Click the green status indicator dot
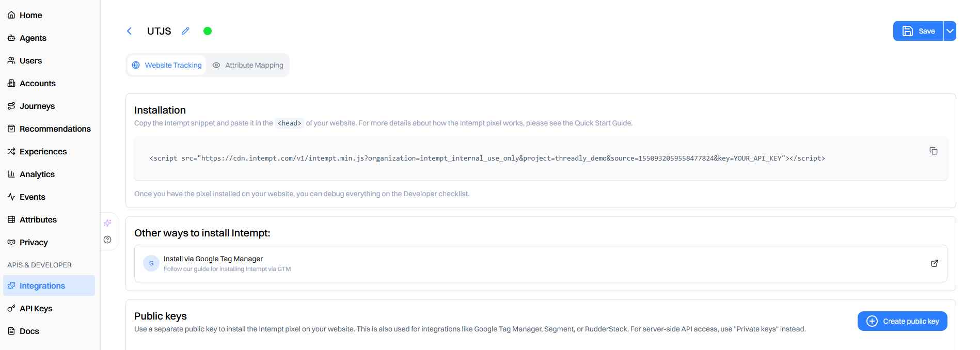Image resolution: width=980 pixels, height=350 pixels. pos(208,31)
